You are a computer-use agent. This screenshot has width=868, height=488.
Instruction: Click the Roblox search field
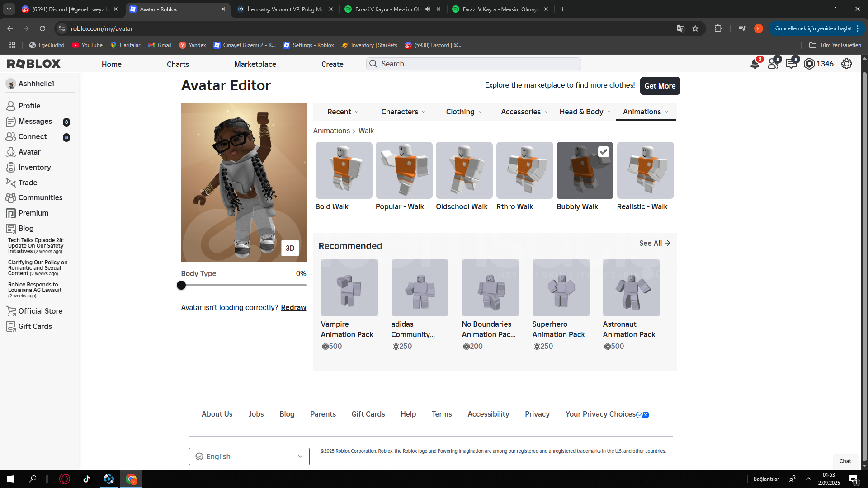[x=473, y=64]
